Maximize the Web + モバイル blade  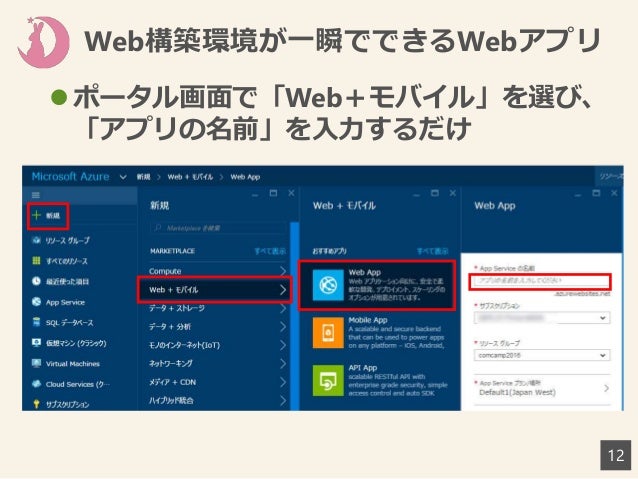[435, 193]
